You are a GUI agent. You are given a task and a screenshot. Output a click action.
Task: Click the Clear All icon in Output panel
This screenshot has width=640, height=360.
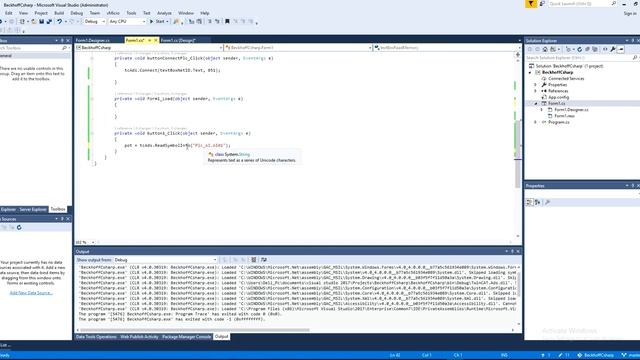[x=253, y=260]
